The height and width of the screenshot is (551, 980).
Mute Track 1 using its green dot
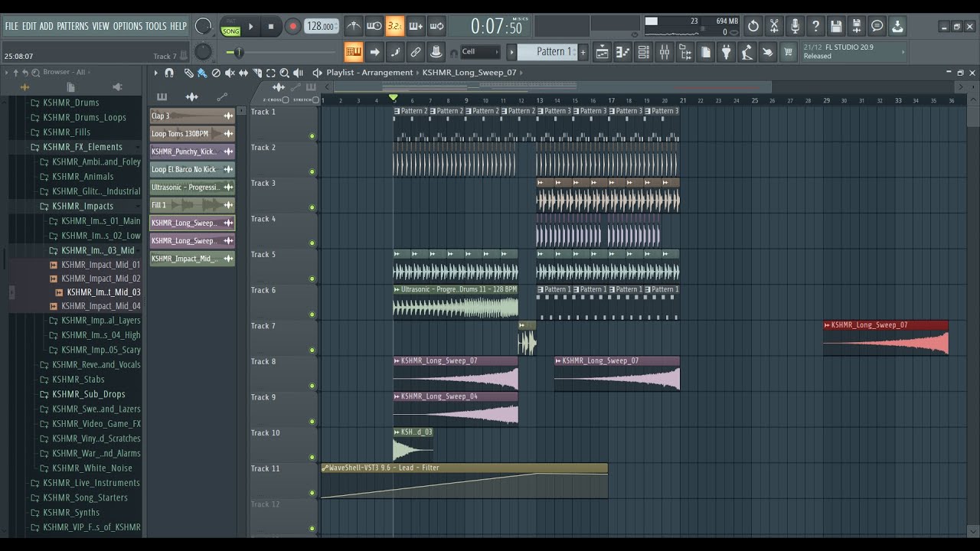coord(312,136)
